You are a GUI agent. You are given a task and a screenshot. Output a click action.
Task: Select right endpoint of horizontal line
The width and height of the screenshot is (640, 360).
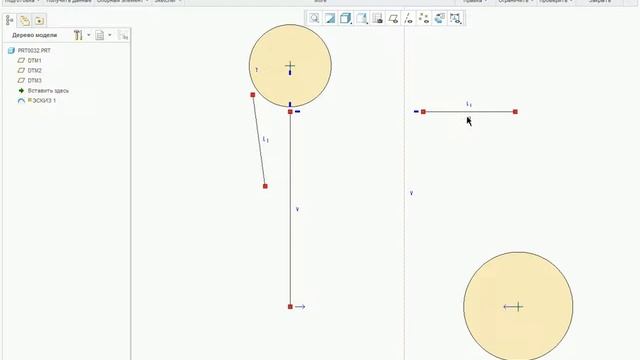[515, 112]
